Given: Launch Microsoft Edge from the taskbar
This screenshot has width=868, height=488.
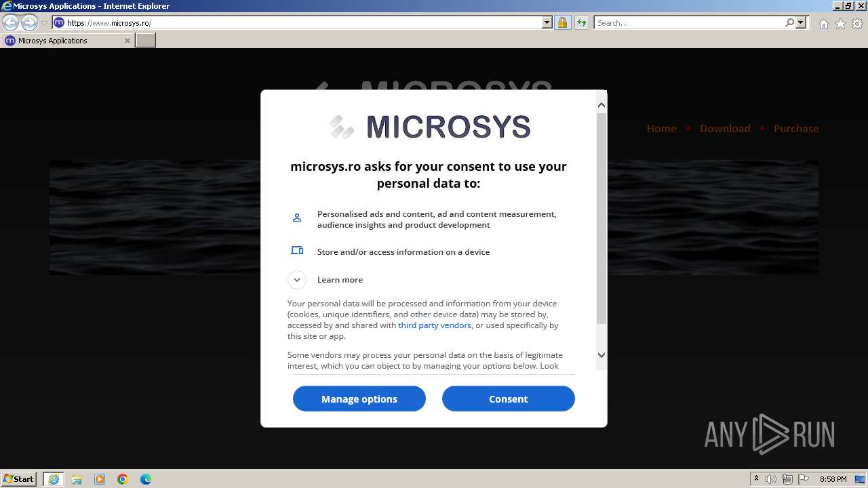Looking at the screenshot, I should click(146, 479).
